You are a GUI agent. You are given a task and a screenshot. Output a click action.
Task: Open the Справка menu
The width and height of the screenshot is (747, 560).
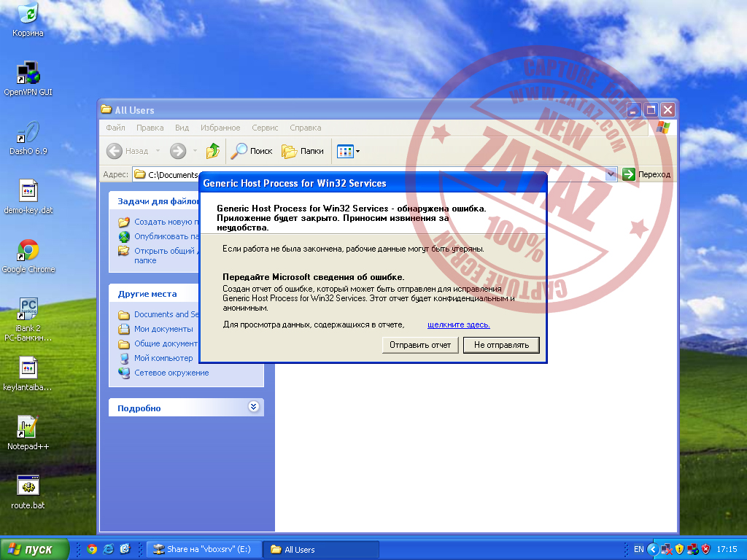pyautogui.click(x=306, y=128)
